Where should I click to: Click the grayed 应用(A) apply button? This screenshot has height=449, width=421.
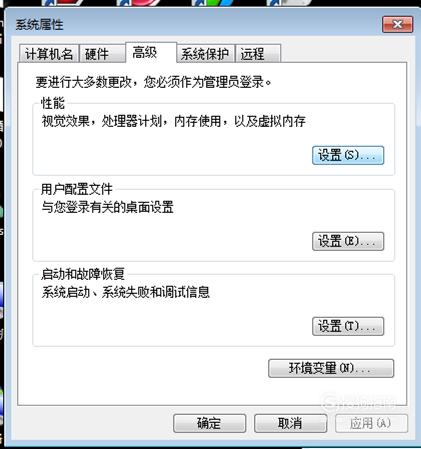371,423
